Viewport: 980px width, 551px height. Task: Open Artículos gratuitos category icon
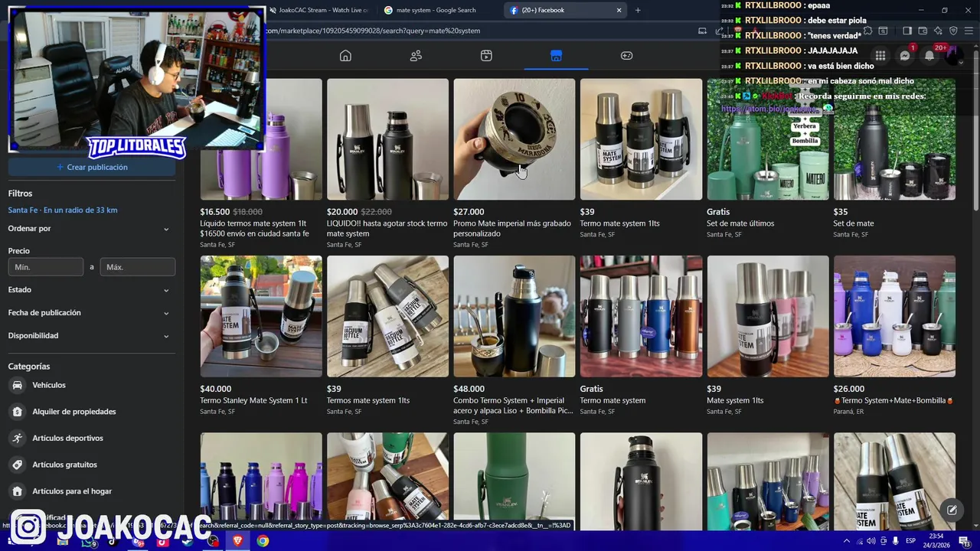17,465
